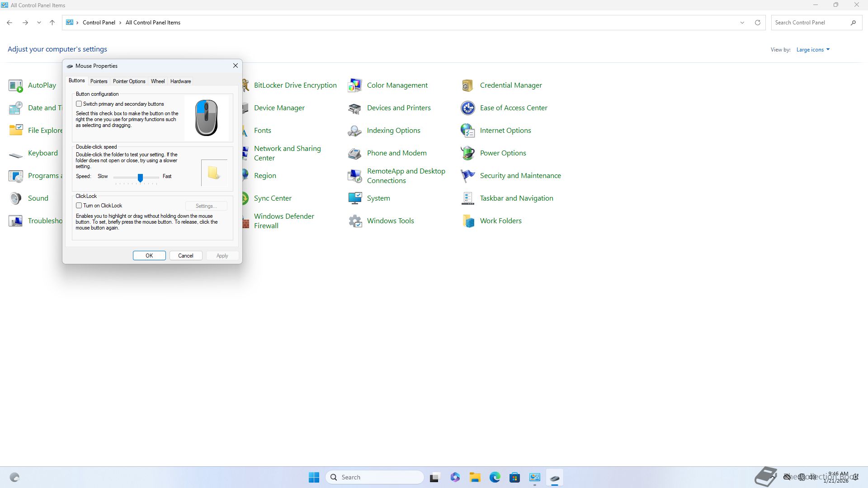Image resolution: width=868 pixels, height=488 pixels.
Task: Open the System monitor icon
Action: pos(355,198)
